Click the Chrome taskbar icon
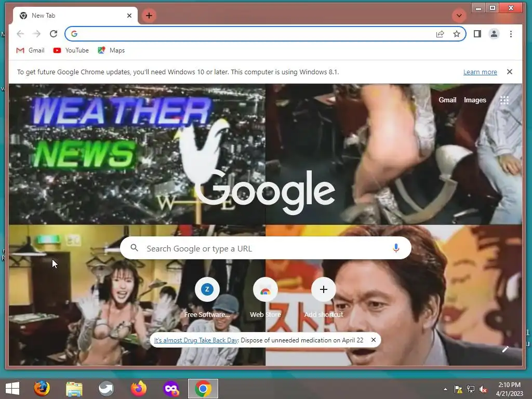This screenshot has width=532, height=399. pyautogui.click(x=203, y=389)
